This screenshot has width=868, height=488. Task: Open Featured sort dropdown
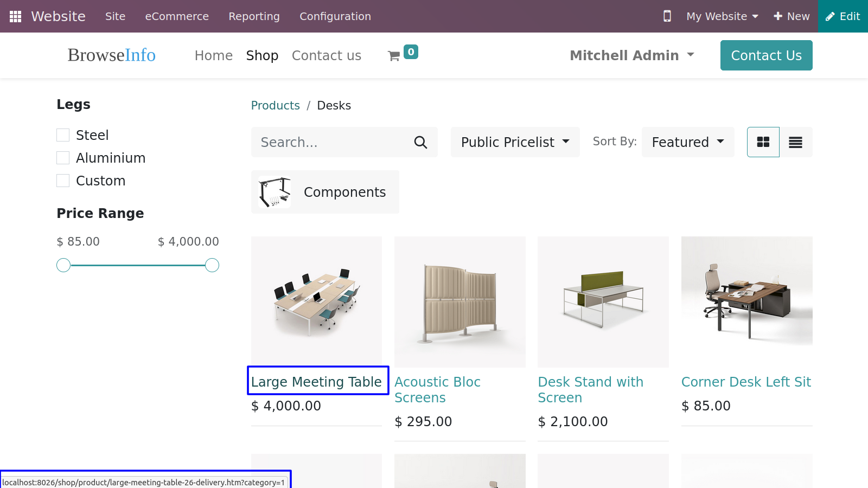[688, 142]
